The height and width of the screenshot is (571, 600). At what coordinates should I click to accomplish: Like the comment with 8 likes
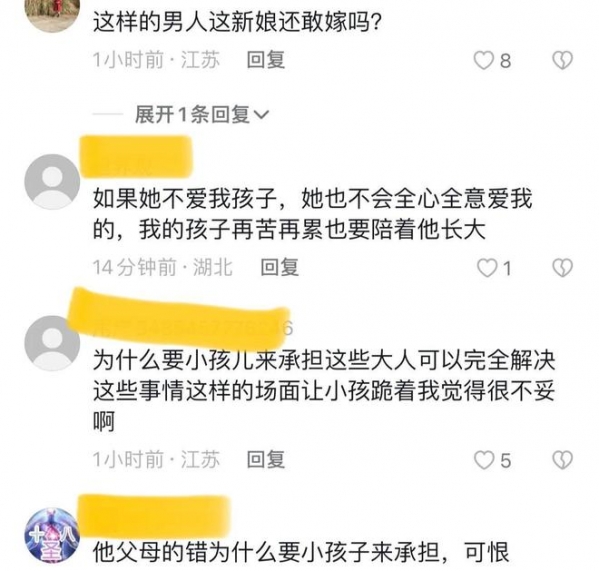click(484, 60)
